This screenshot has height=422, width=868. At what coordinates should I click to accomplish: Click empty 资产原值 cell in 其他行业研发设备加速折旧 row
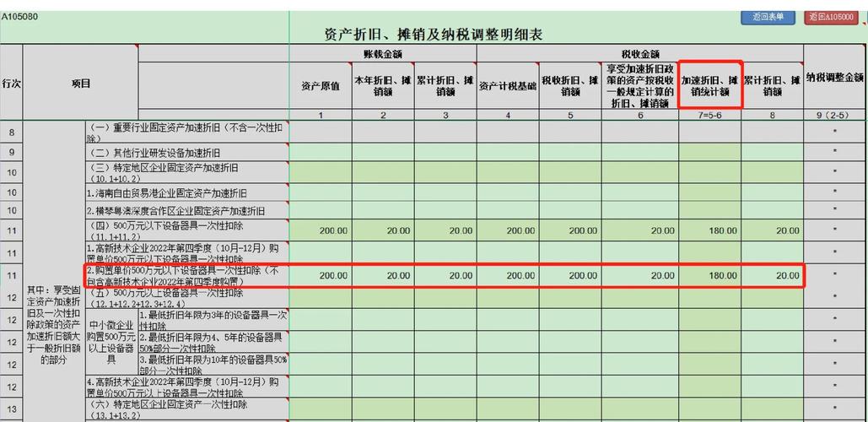[321, 152]
